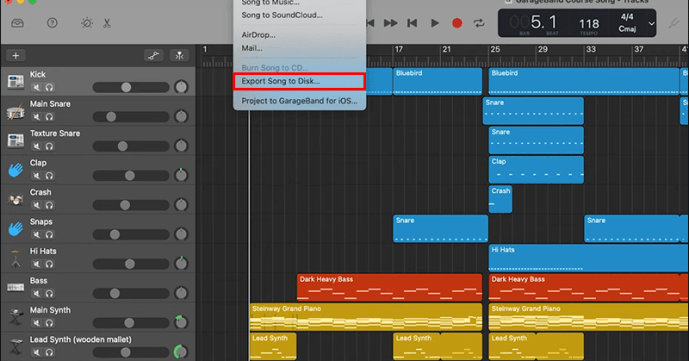Adjust the Kick track volume slider
The image size is (689, 361).
pos(131,87)
